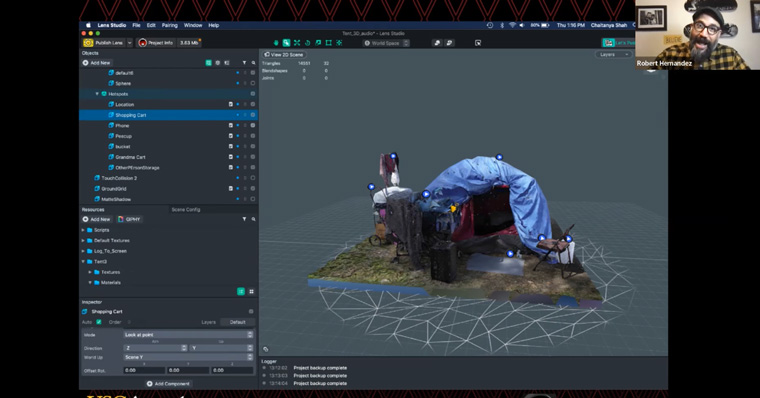The width and height of the screenshot is (760, 398).
Task: Click the Add Component button
Action: [168, 383]
